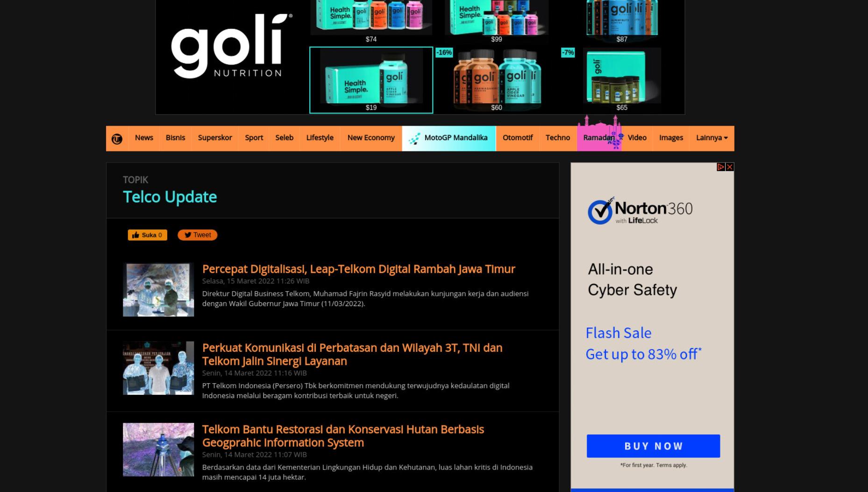Select the $99 Goli product

coord(497,21)
